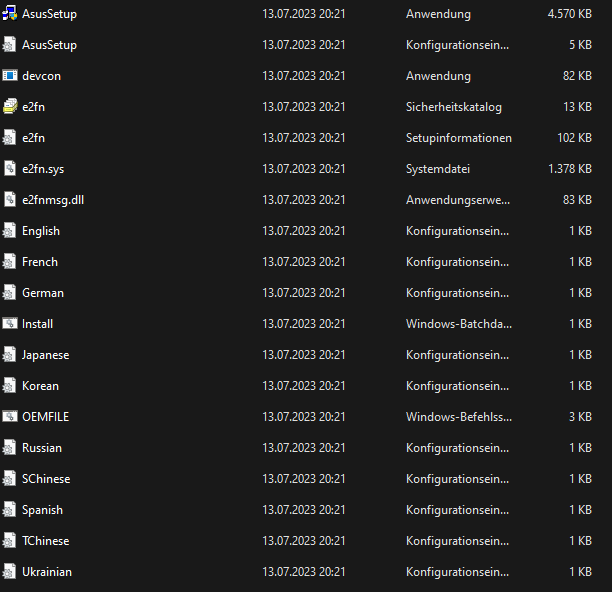Click the 5 KB size value
The width and height of the screenshot is (612, 592).
(580, 45)
